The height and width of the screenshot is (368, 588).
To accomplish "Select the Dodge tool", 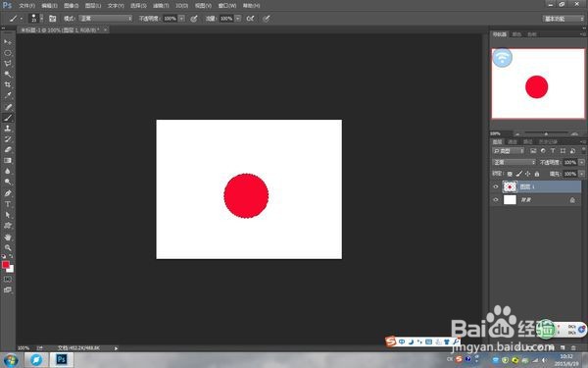I will pyautogui.click(x=8, y=182).
